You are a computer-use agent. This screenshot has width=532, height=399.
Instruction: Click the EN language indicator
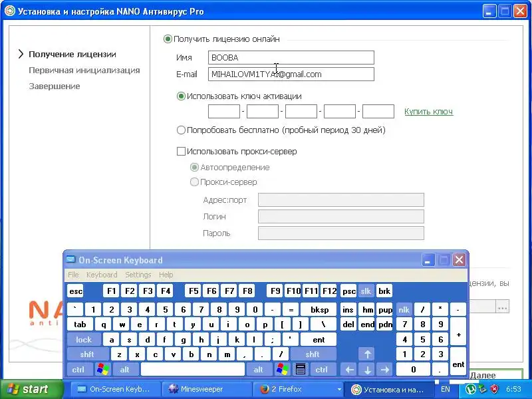446,389
